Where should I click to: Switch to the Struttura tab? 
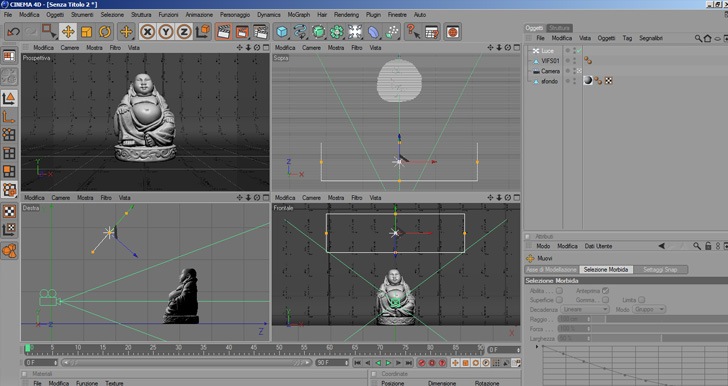pyautogui.click(x=559, y=28)
